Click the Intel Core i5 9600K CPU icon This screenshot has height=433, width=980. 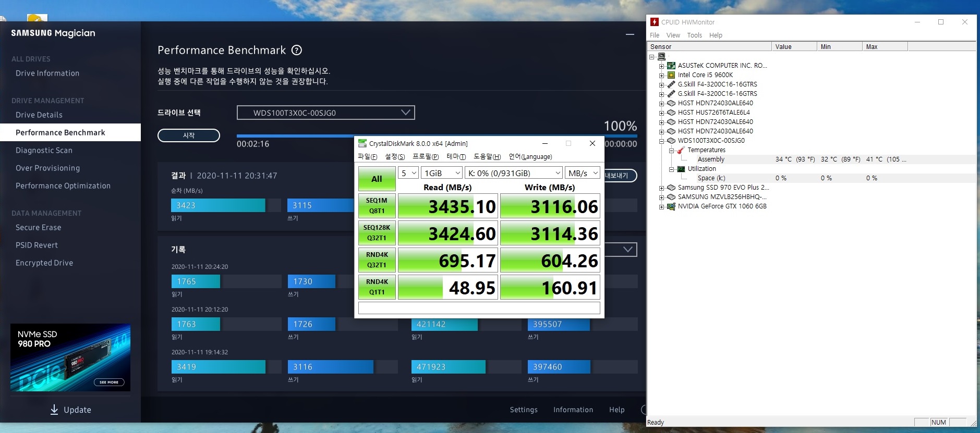pyautogui.click(x=671, y=75)
